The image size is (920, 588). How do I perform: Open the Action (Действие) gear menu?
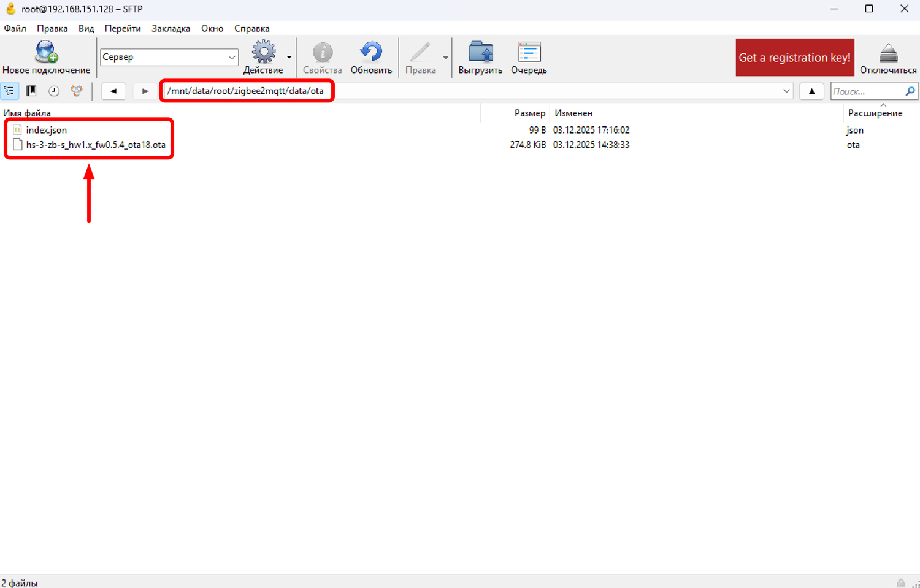click(x=264, y=53)
